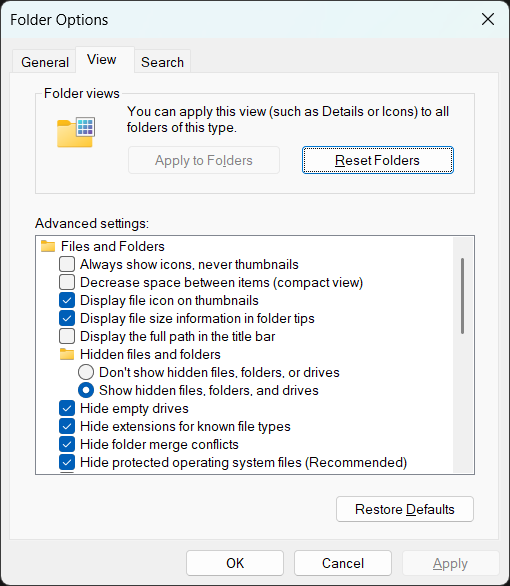Select Don't show hidden files, folders, or drives
Screen dimensions: 510x586
coord(86,372)
